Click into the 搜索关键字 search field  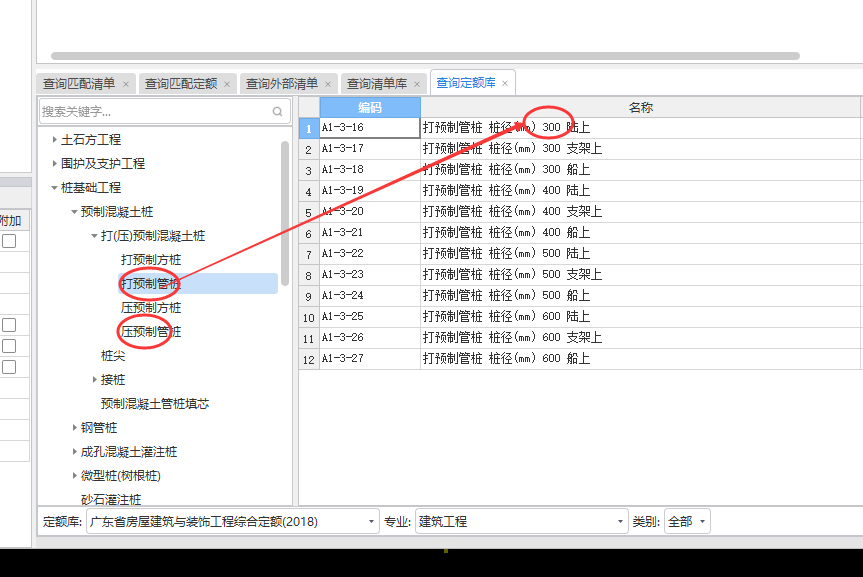[x=150, y=112]
